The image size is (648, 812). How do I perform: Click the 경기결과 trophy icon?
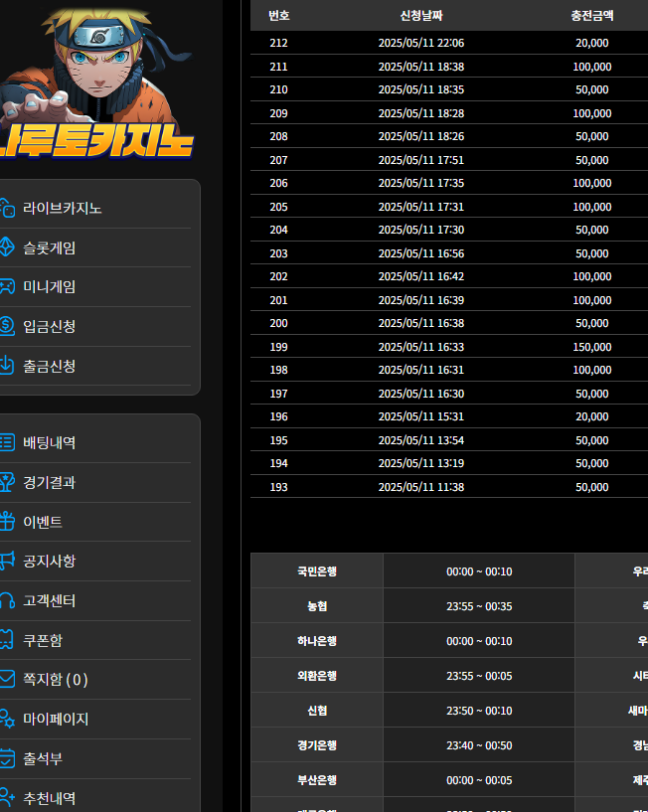pyautogui.click(x=7, y=482)
